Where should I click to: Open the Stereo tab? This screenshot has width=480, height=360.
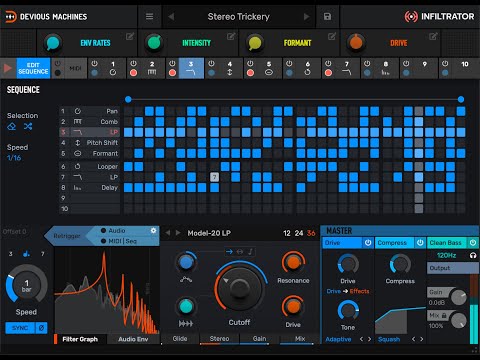tap(219, 339)
